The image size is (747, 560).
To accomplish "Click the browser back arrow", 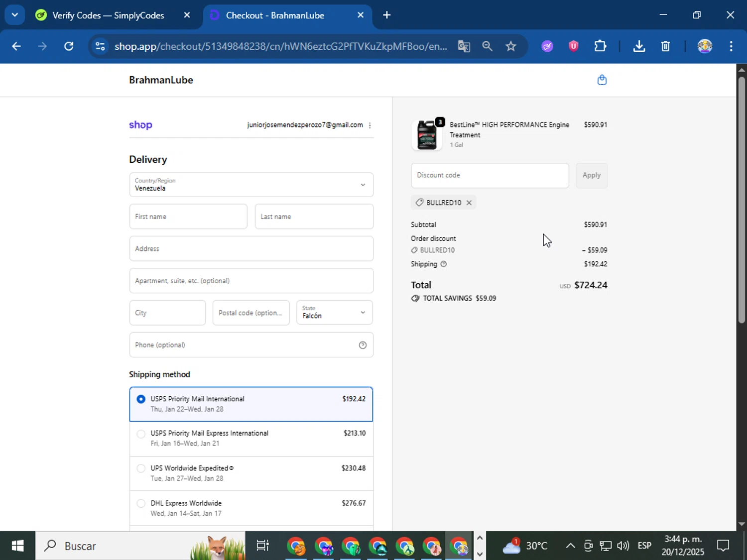I will coord(16,46).
